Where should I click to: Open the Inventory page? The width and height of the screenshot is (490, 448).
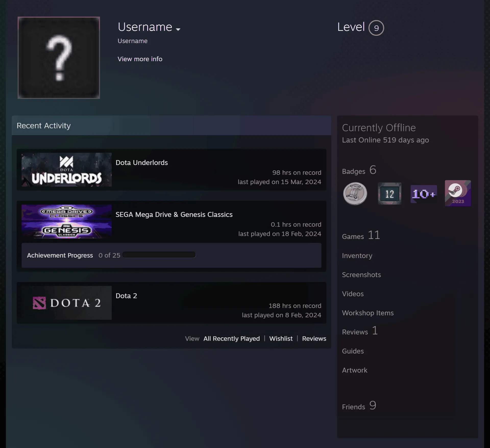(x=357, y=255)
